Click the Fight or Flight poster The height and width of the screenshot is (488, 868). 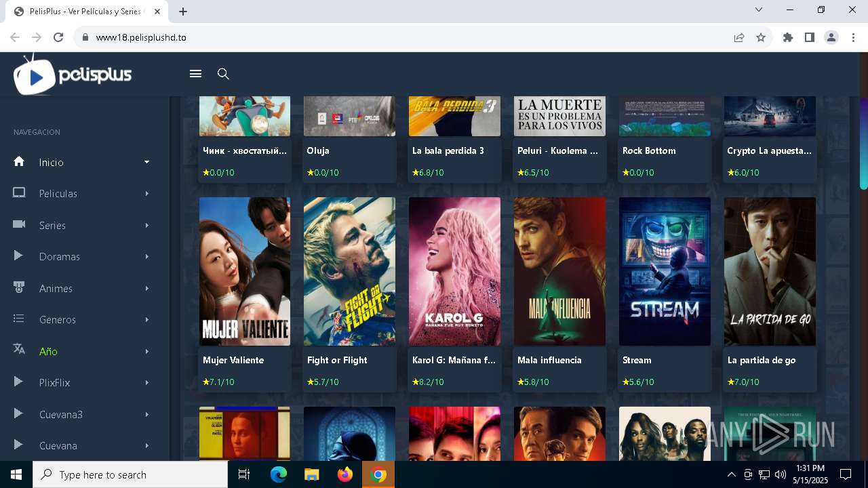coord(349,271)
